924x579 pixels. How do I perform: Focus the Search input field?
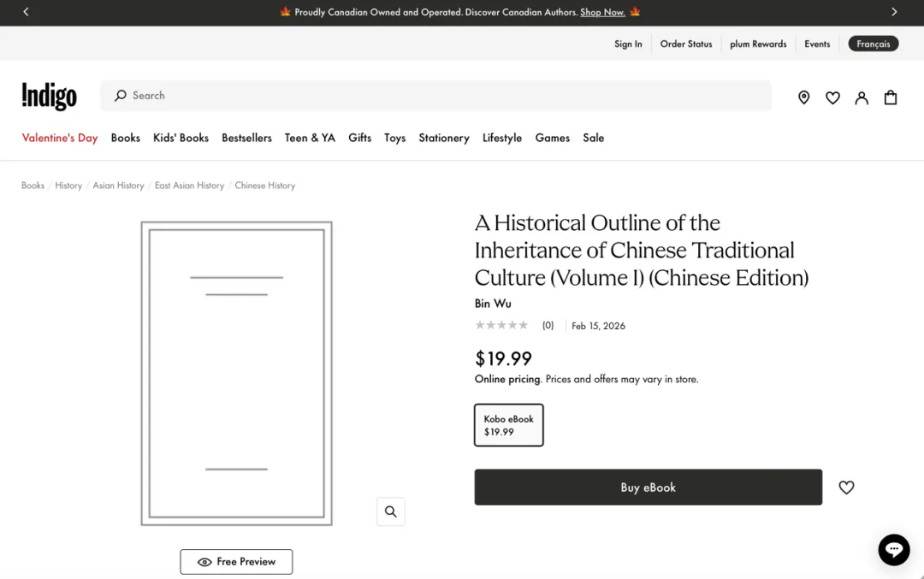tap(445, 96)
